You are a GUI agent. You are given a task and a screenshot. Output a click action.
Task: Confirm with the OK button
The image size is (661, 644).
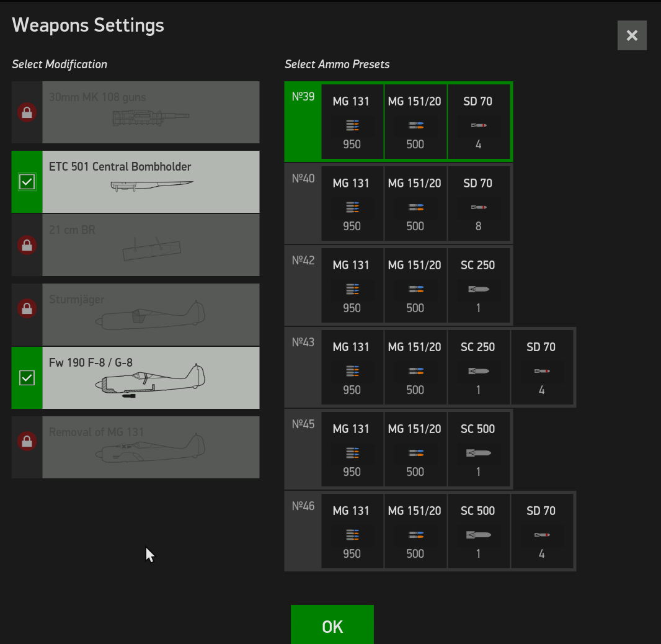click(332, 625)
